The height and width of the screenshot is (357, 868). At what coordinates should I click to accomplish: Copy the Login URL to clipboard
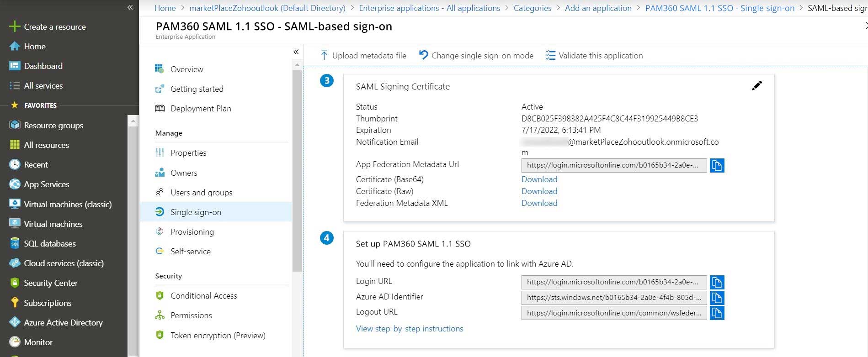717,282
